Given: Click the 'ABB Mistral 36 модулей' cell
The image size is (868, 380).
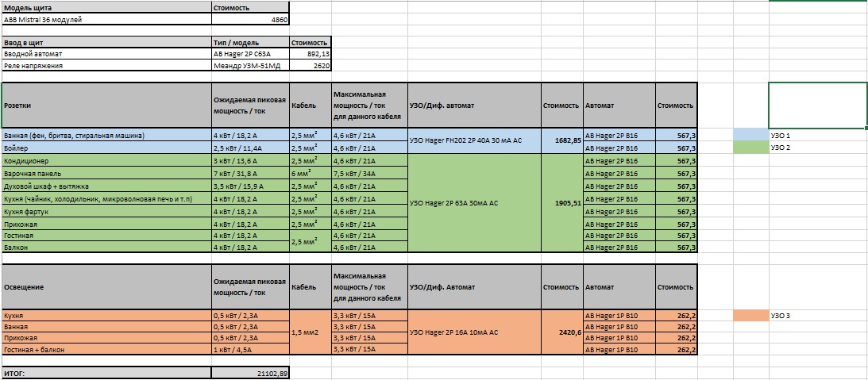Looking at the screenshot, I should tap(106, 19).
